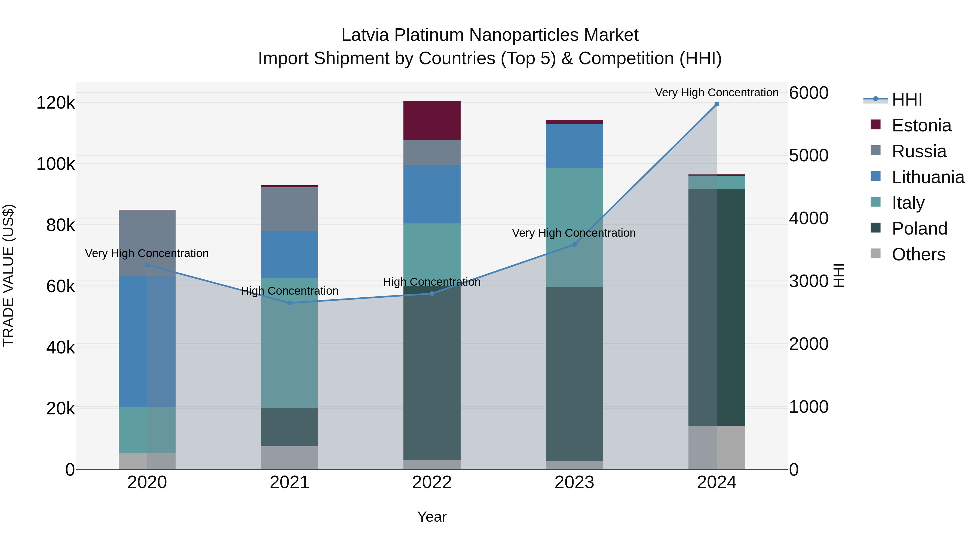Click the Lithuania segment of 2022 bar
Screen dimensions: 980x551
click(432, 194)
